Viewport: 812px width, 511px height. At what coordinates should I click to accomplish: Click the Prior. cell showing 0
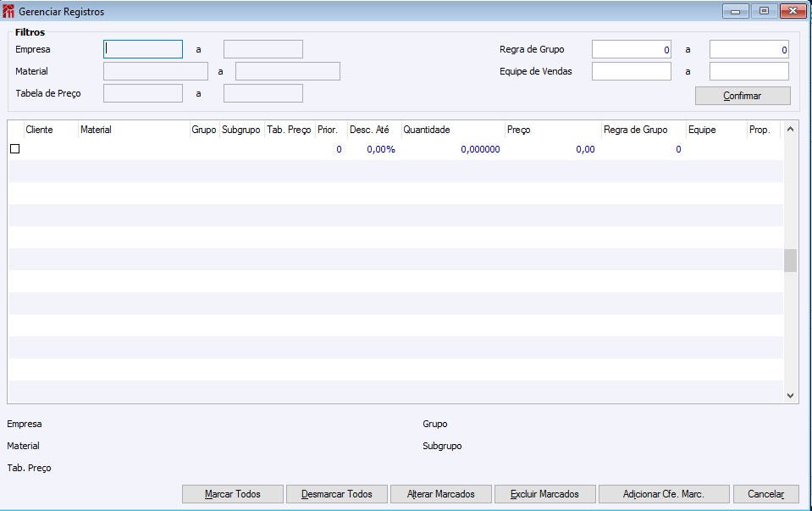tap(330, 149)
